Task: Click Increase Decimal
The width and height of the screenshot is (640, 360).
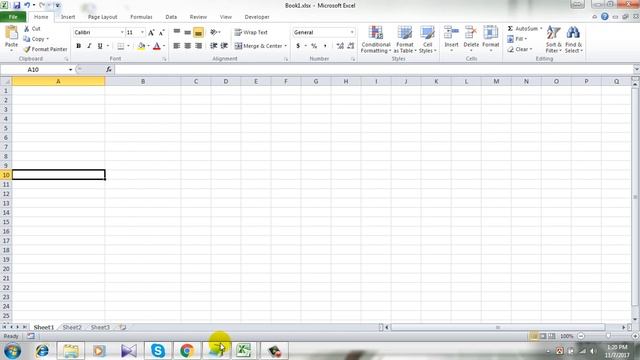Action: [x=340, y=46]
